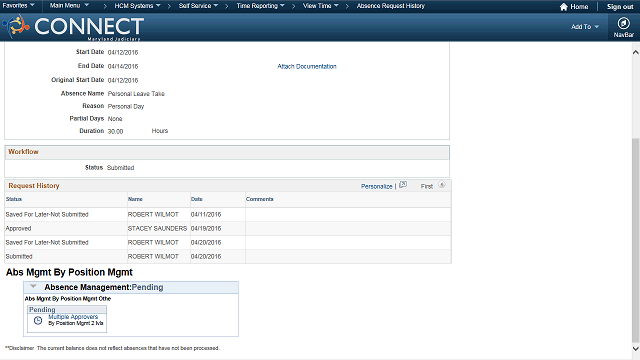The width and height of the screenshot is (640, 360).
Task: Click the pending clock icon for approvers
Action: coord(38,320)
